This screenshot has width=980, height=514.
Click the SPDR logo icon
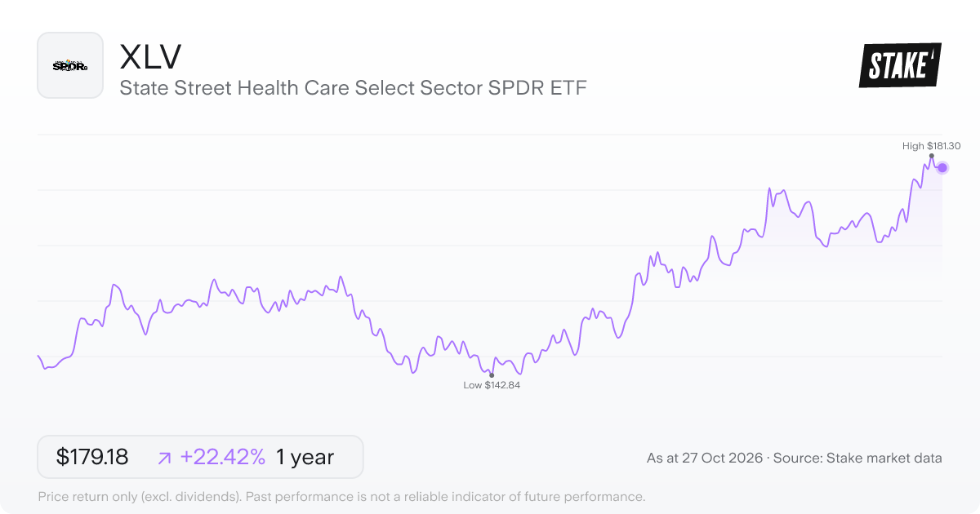click(70, 65)
